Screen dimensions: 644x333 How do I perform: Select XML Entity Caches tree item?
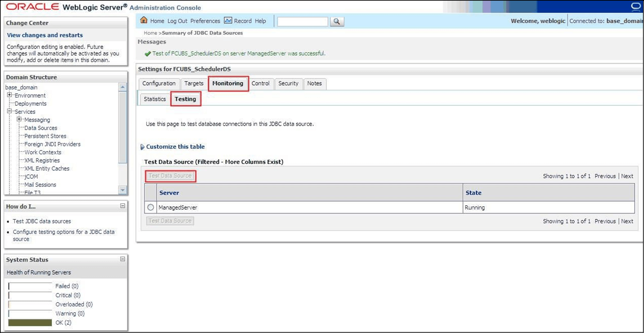[x=47, y=169]
